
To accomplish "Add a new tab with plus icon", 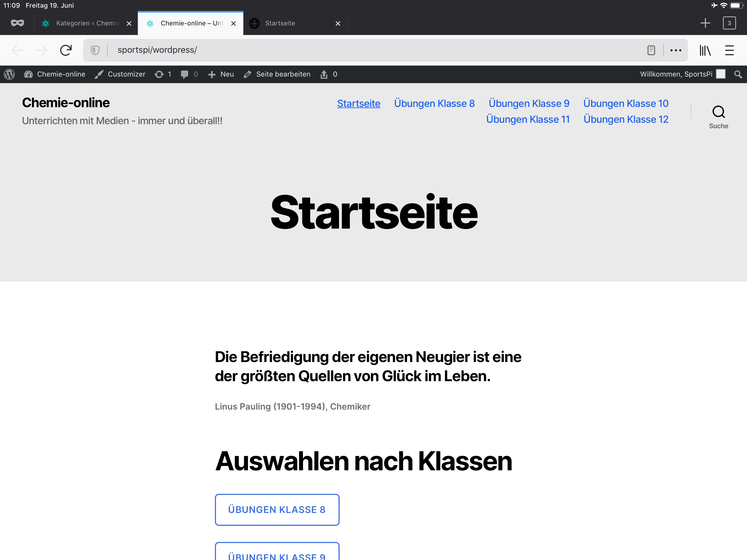I will pos(705,23).
